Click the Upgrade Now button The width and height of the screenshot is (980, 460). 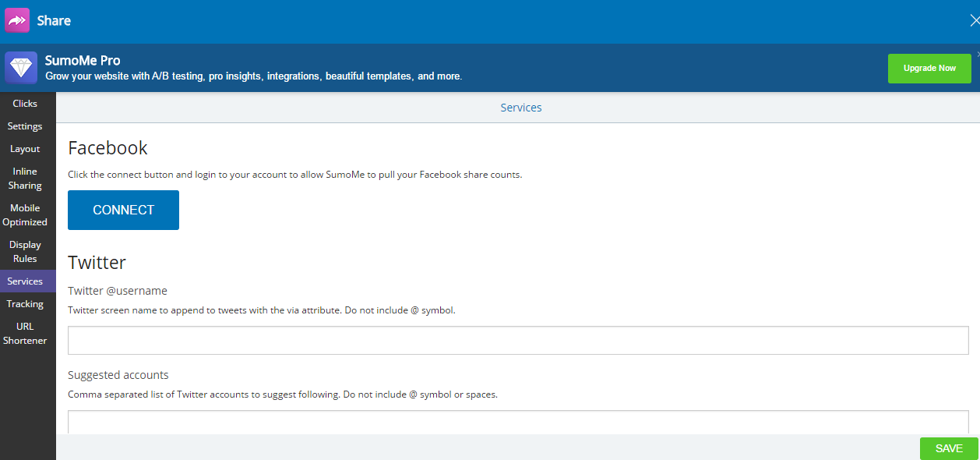(929, 69)
